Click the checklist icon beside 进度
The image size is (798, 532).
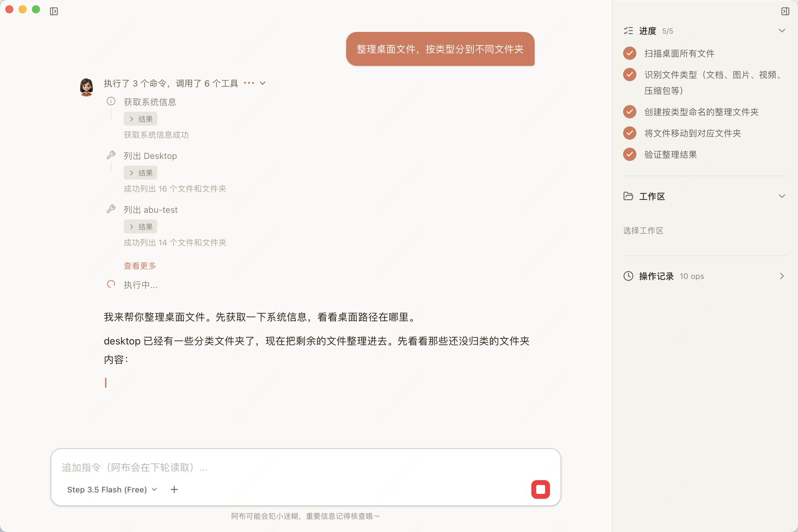(629, 31)
